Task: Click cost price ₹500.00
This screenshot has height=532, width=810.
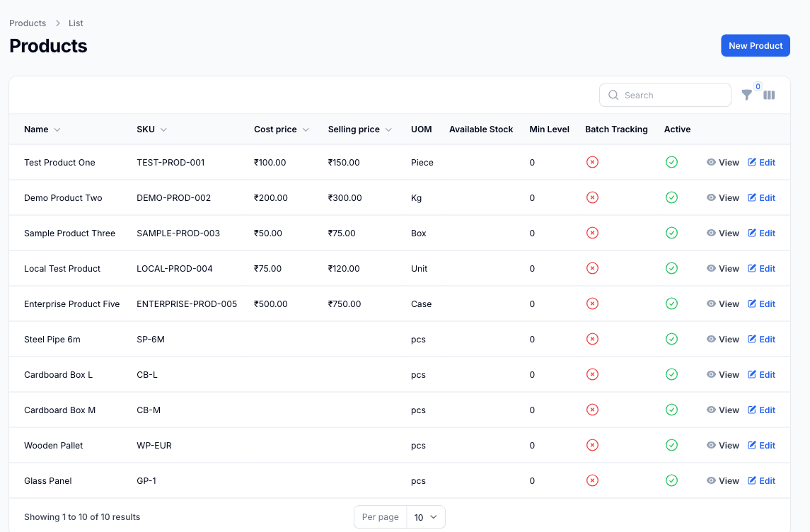Action: pyautogui.click(x=271, y=303)
